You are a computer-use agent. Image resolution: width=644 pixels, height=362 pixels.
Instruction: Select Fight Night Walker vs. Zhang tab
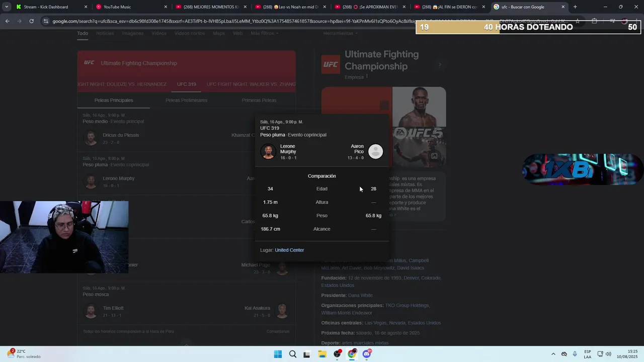[251, 84]
